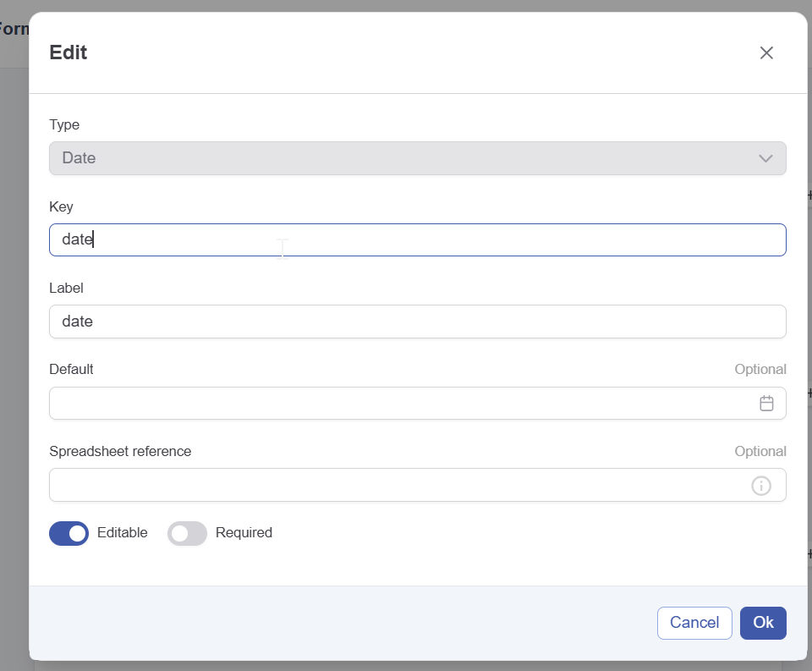Click the Required text label

tap(244, 533)
